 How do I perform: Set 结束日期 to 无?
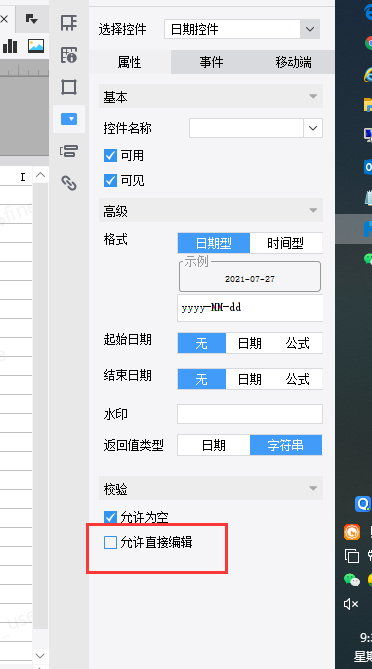[202, 379]
